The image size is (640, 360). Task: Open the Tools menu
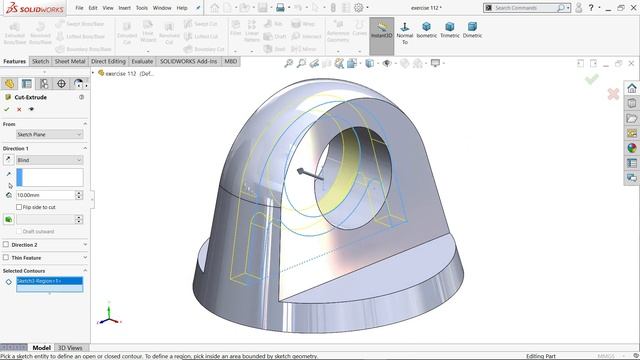[142, 8]
